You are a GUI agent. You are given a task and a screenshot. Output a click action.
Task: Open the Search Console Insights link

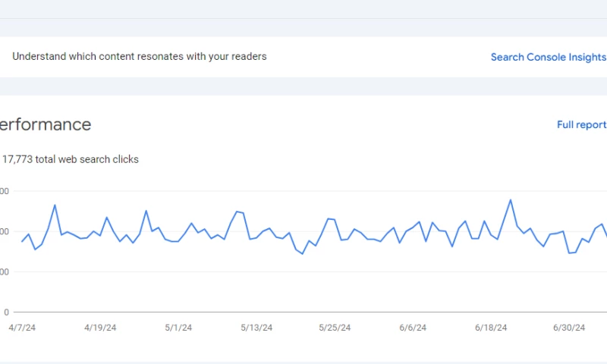point(548,57)
